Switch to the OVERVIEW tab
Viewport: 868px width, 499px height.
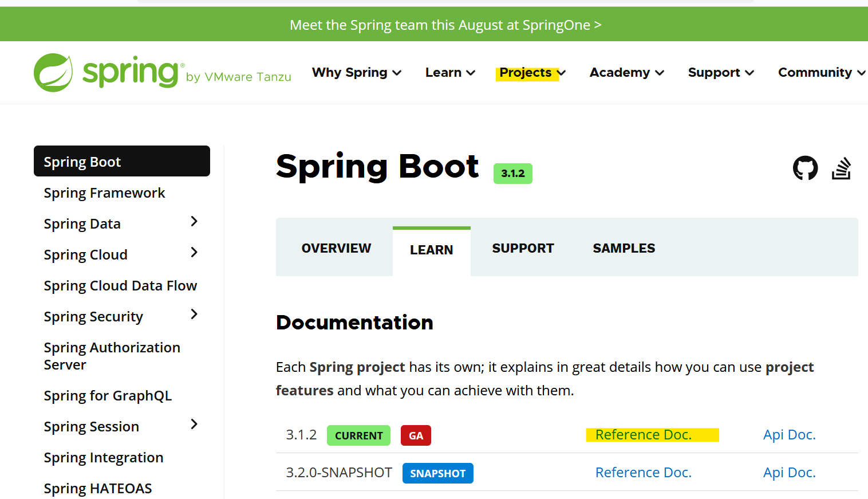[336, 248]
